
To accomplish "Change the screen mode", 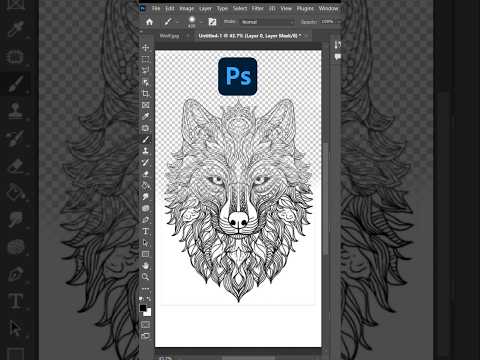I will point(146,336).
